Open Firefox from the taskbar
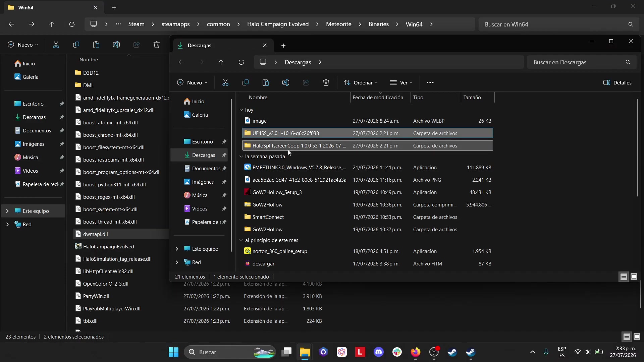The height and width of the screenshot is (362, 644). pyautogui.click(x=416, y=352)
